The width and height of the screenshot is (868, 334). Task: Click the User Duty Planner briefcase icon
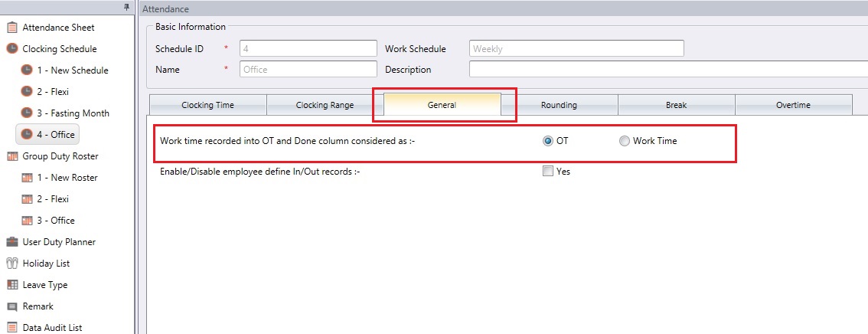coord(12,242)
